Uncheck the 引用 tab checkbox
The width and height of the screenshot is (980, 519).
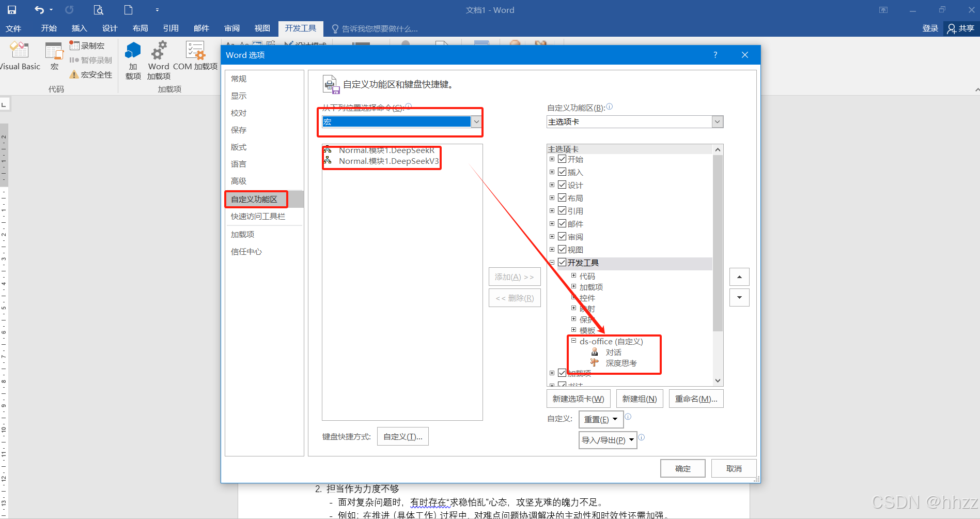click(562, 210)
